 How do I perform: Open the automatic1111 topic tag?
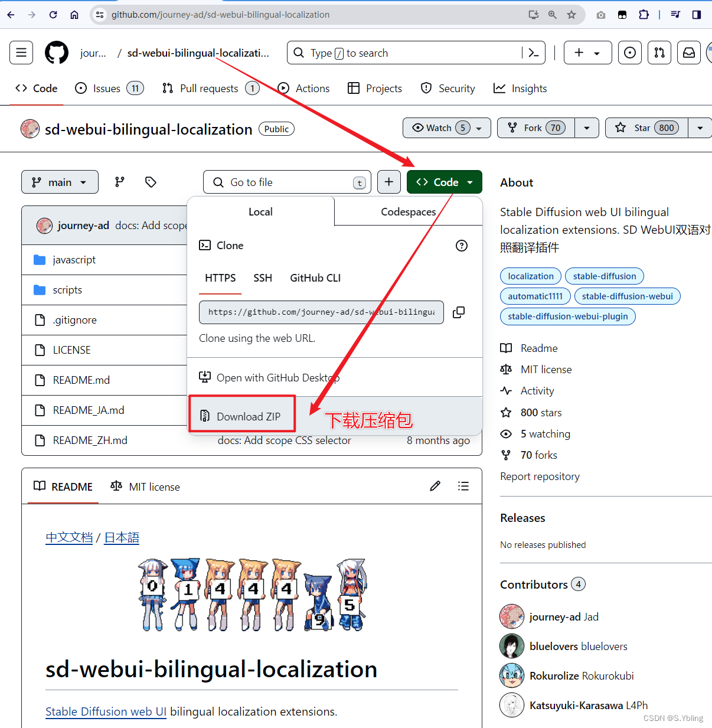point(535,296)
